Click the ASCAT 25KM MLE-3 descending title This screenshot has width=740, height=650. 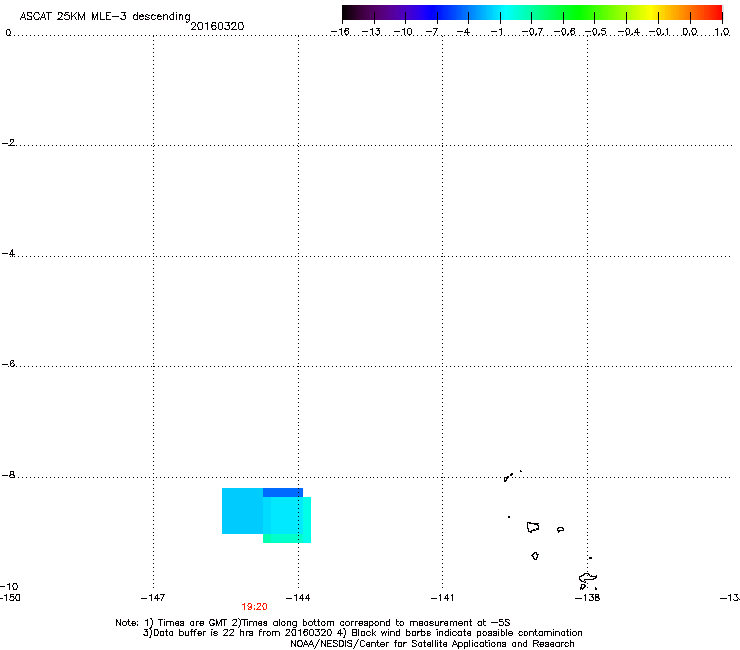tap(105, 17)
